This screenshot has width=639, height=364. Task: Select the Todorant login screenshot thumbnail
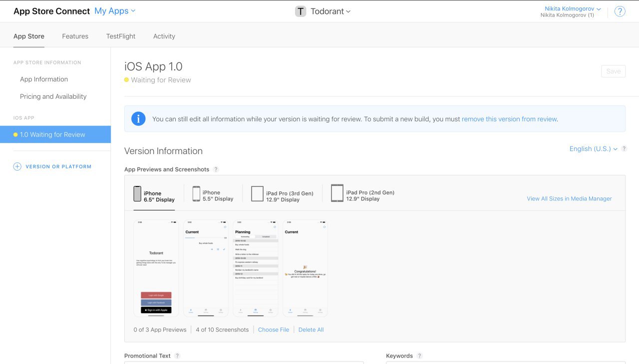156,268
